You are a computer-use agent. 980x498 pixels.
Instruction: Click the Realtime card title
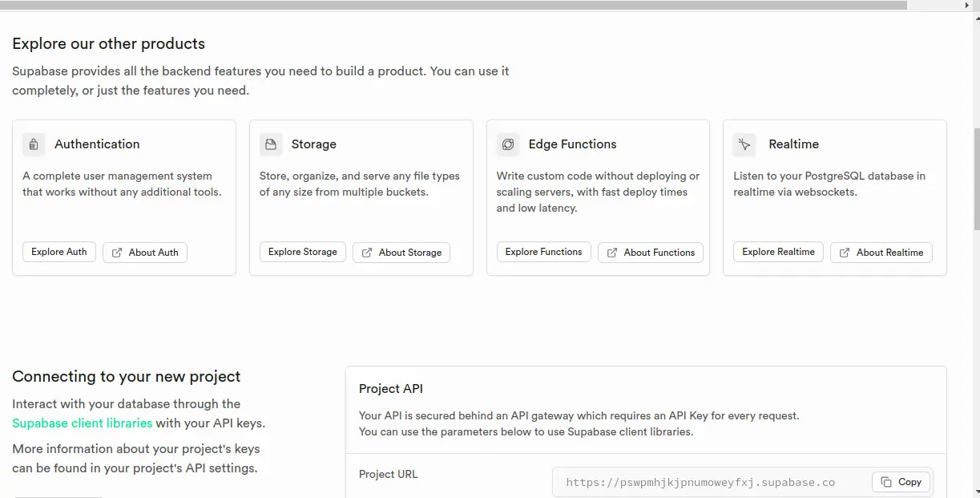point(794,144)
